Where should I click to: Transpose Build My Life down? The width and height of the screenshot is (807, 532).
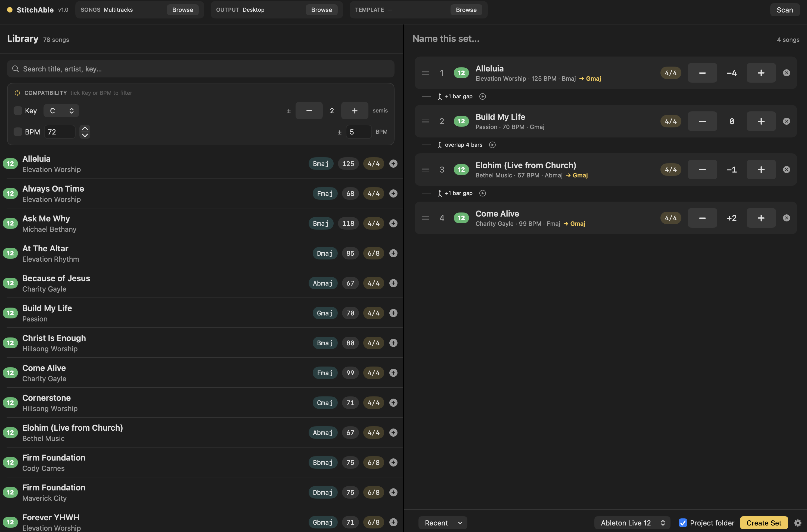tap(702, 121)
